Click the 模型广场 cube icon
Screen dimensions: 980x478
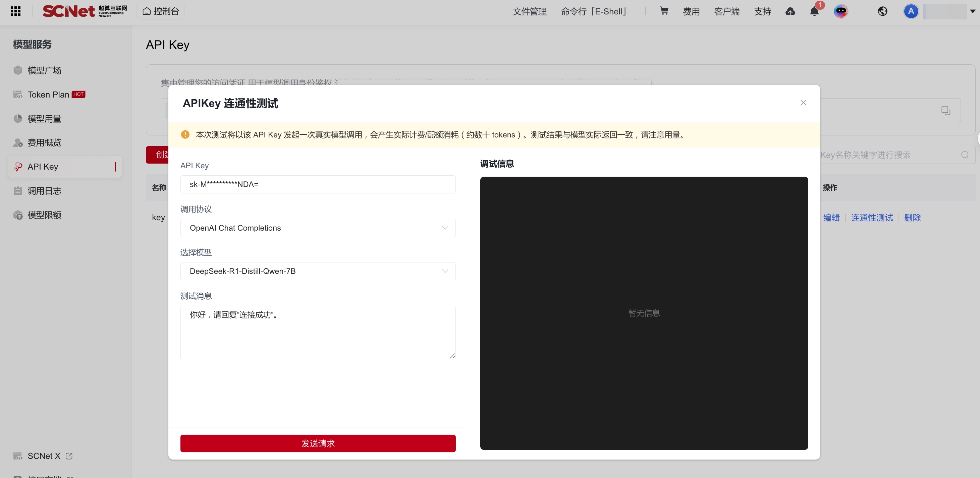tap(18, 70)
